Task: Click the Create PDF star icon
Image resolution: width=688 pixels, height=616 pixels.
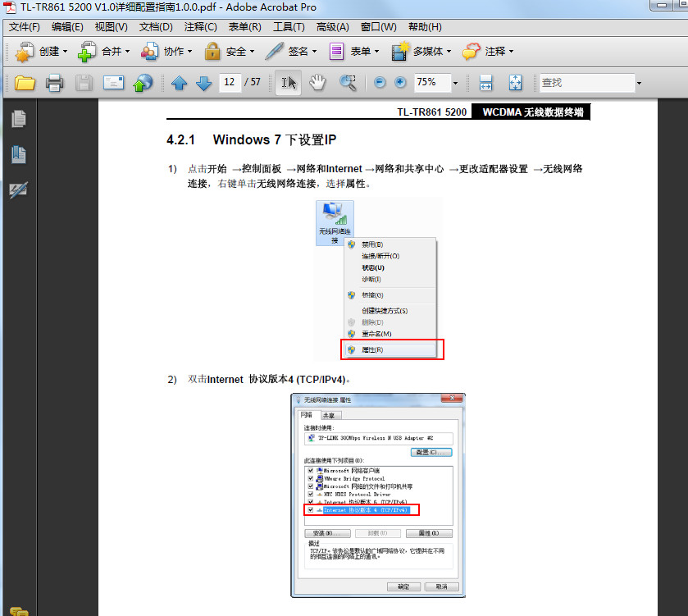Action: (25, 52)
